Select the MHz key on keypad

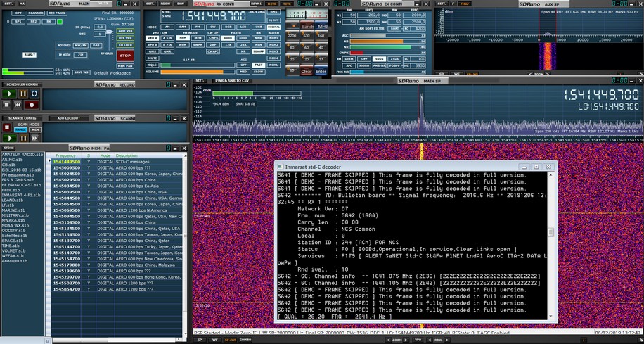pos(322,25)
